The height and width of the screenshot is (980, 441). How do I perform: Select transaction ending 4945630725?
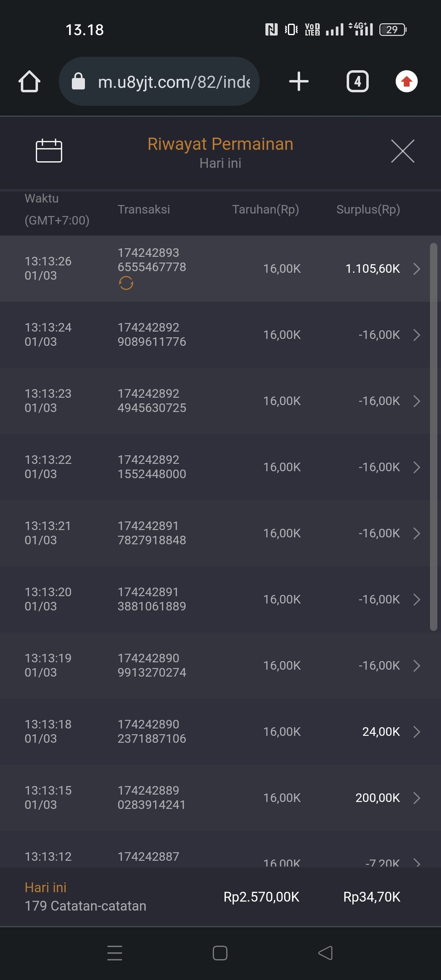[x=152, y=401]
